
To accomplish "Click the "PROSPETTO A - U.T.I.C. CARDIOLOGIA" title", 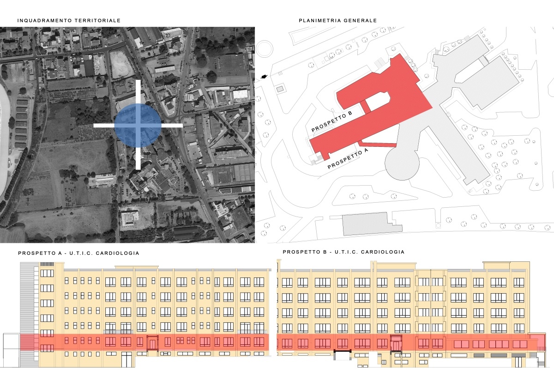I will [78, 253].
